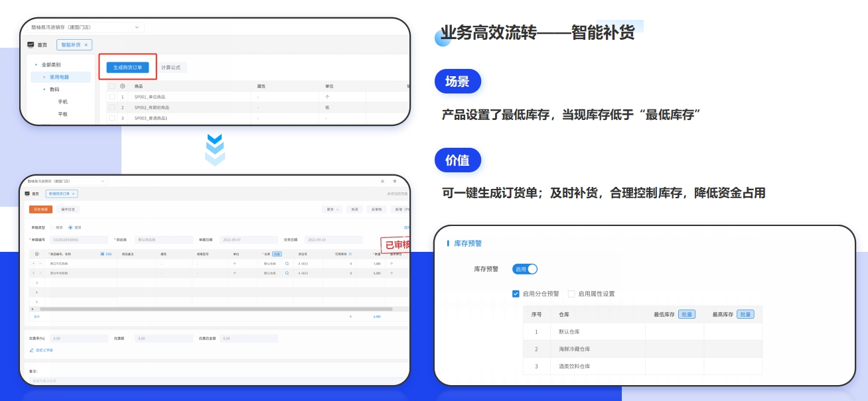Select the 购货 radio button

[x=52, y=227]
